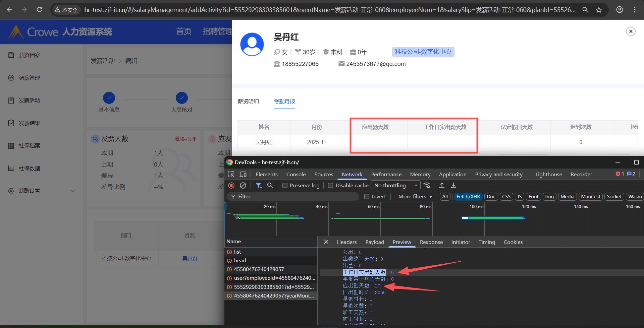Screen dimensions: 644x328
Task: Switch to the 薪资明细 tab
Action: 248,101
